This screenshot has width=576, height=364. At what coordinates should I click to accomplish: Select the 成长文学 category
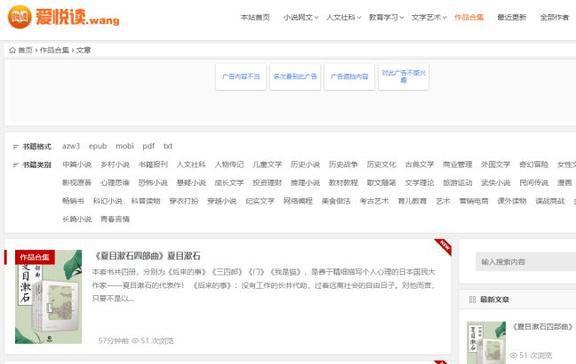click(229, 183)
